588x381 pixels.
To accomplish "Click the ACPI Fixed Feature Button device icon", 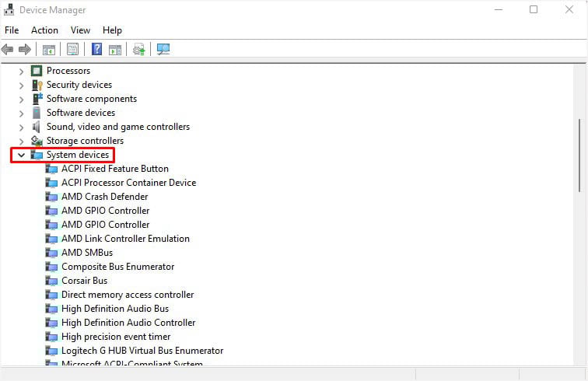I will tap(51, 169).
